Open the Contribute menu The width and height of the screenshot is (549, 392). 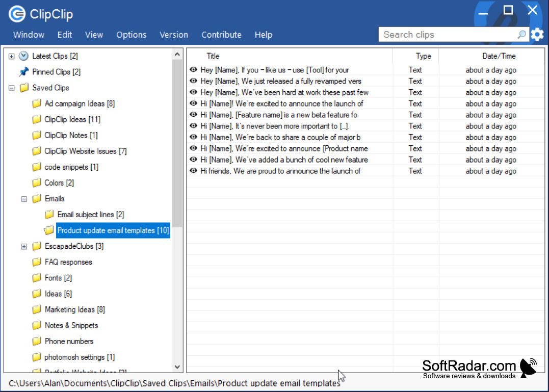[x=221, y=35]
